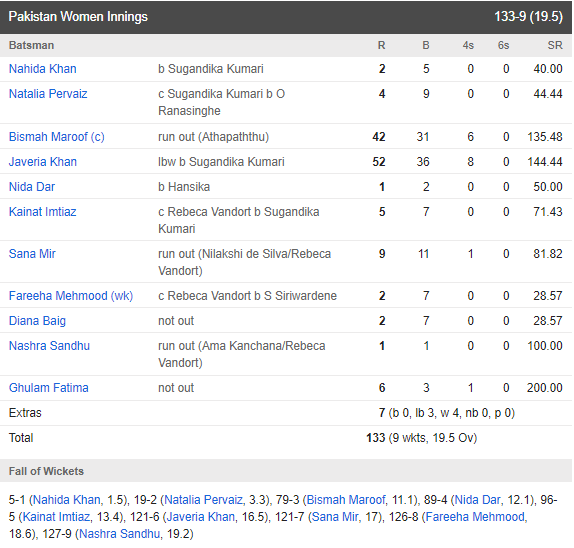Open Sana Mir batsman link
The image size is (574, 548).
pyautogui.click(x=32, y=254)
